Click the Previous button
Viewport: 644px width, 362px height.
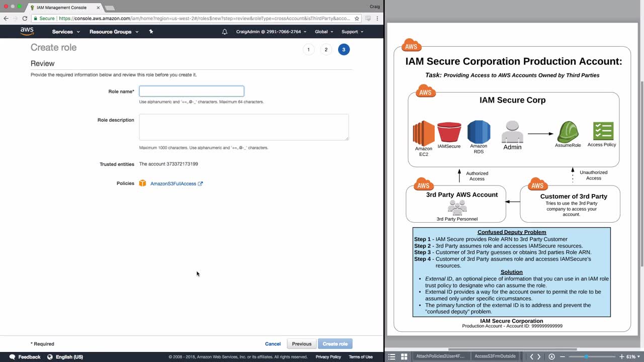tap(302, 344)
